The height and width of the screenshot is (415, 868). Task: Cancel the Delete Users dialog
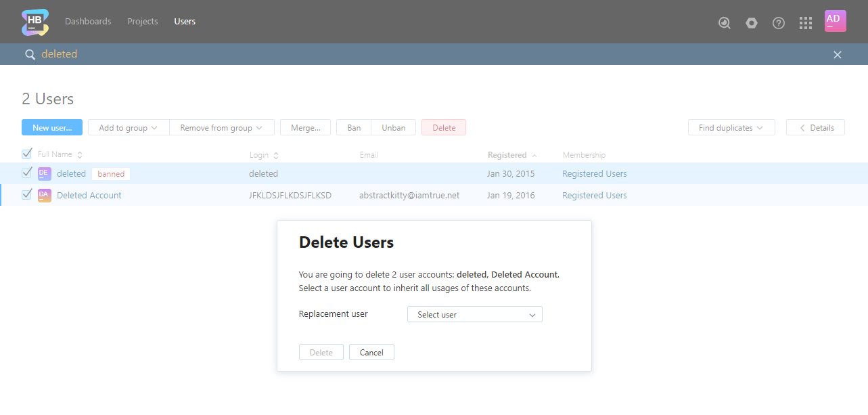371,352
